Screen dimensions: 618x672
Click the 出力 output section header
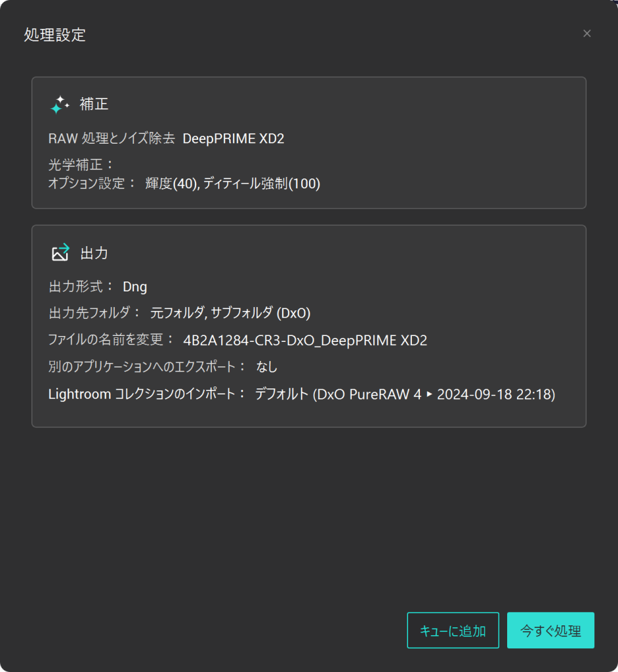coord(94,253)
